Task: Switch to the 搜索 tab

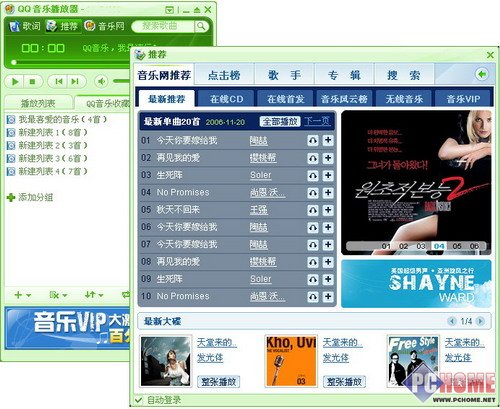Action: 404,75
